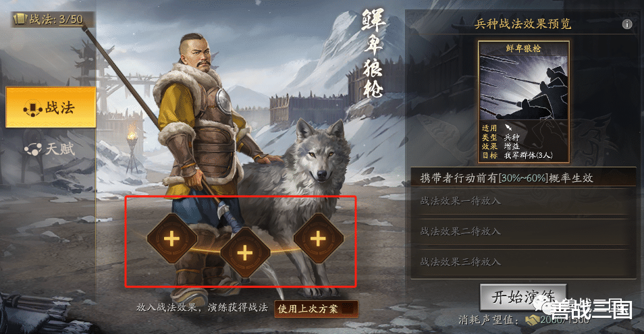The width and height of the screenshot is (644, 334).
Task: Click the 使用上次方案 button
Action: pos(316,308)
